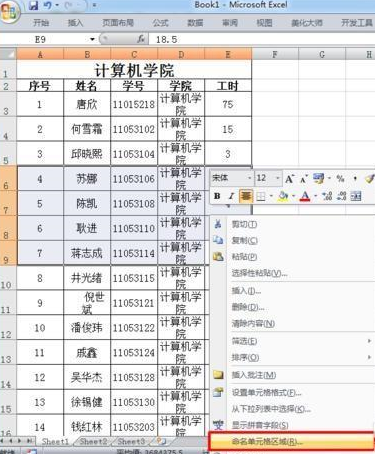The width and height of the screenshot is (375, 454).
Task: Select column F header
Action: click(275, 54)
